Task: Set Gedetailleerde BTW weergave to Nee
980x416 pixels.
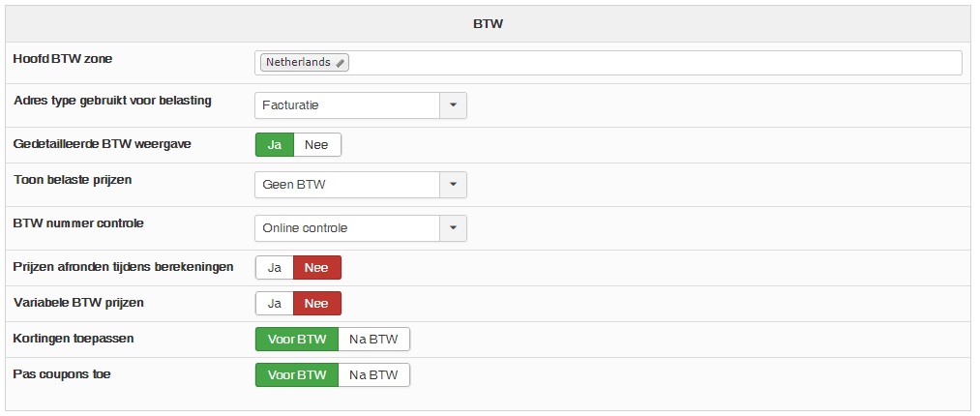Action: [x=316, y=145]
